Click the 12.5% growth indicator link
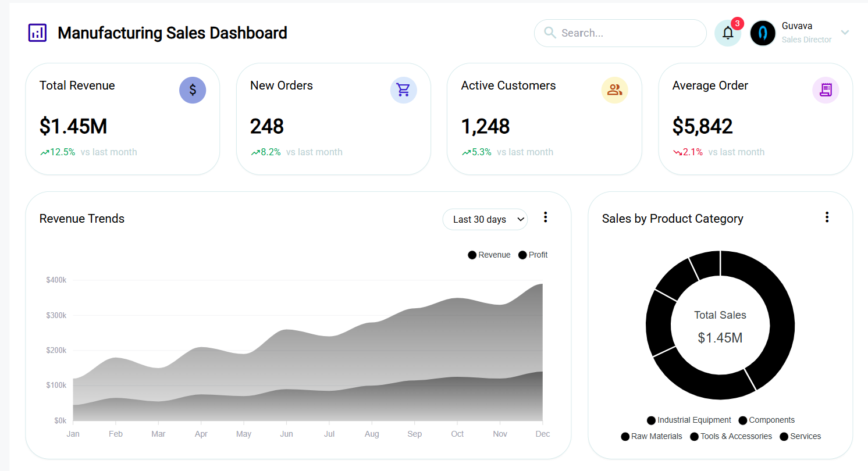Image resolution: width=868 pixels, height=471 pixels. click(x=59, y=152)
